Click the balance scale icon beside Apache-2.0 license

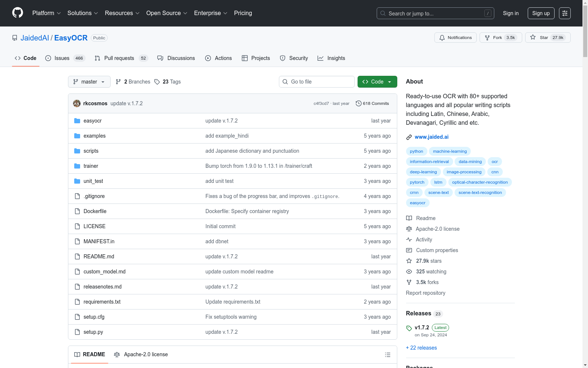click(409, 229)
